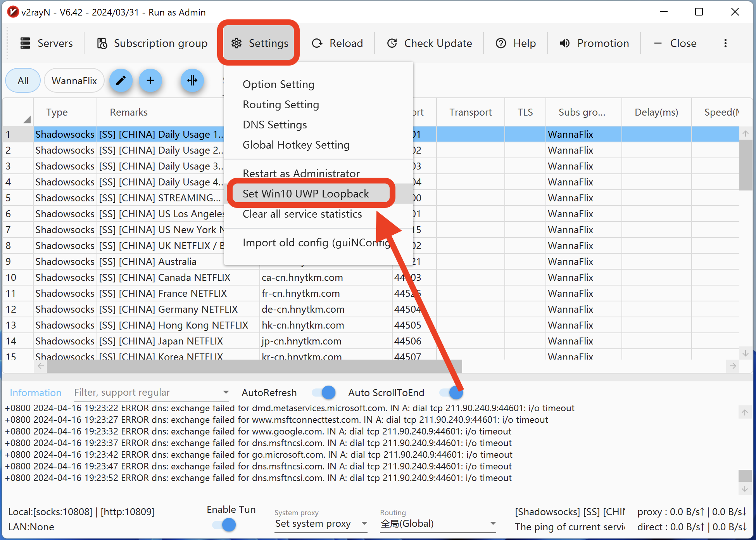Click the All group filter button
Viewport: 756px width, 540px height.
(23, 81)
